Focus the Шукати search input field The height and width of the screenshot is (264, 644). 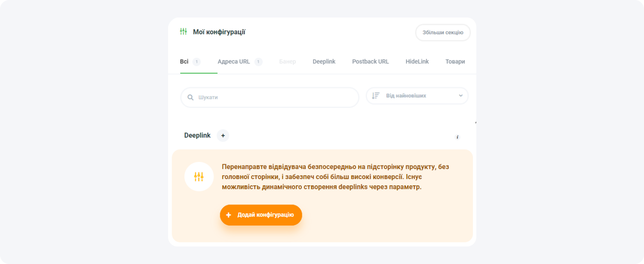[x=276, y=97]
